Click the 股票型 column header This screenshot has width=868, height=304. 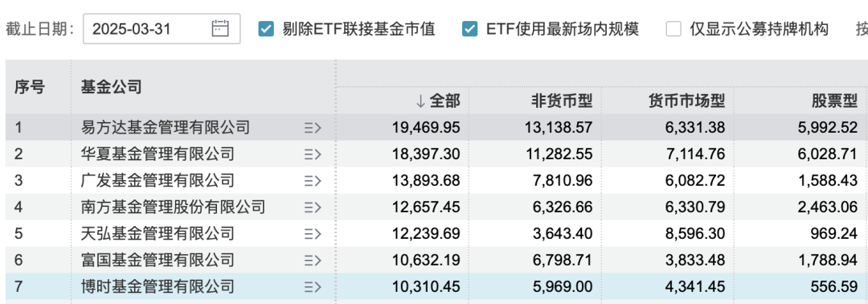click(835, 101)
